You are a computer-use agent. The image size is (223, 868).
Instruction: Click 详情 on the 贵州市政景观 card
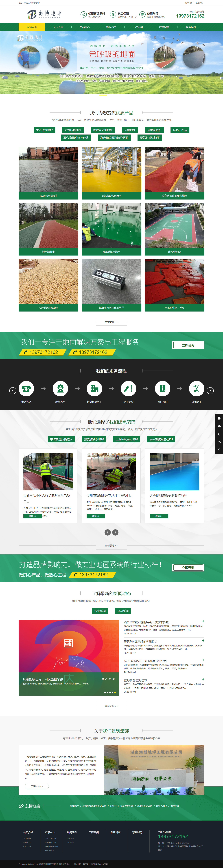[x=96, y=516]
